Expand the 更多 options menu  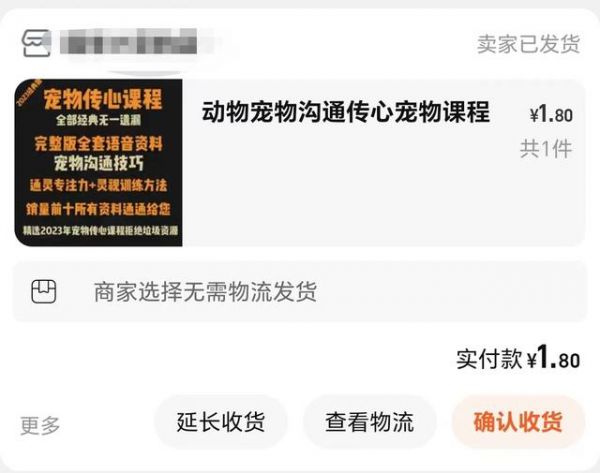pyautogui.click(x=40, y=426)
